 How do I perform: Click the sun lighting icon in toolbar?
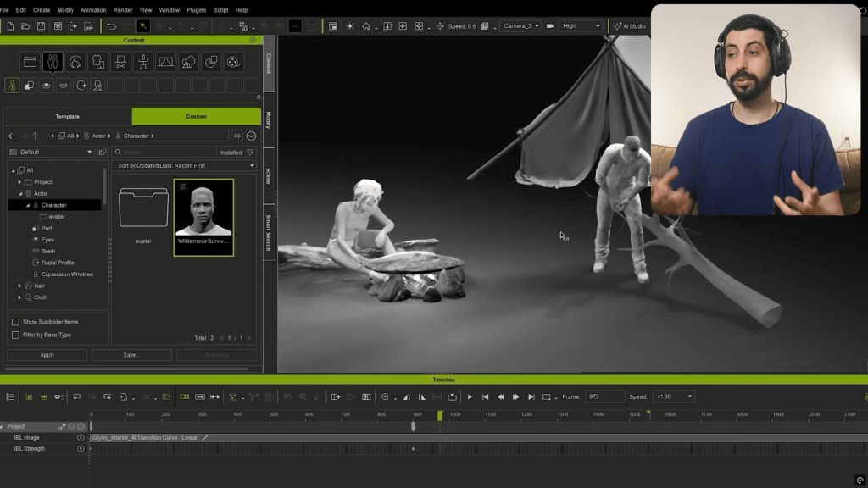350,26
